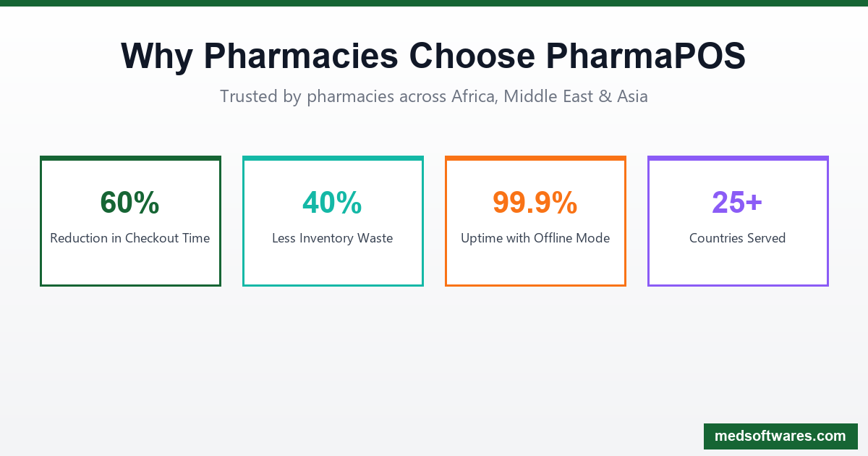Image resolution: width=868 pixels, height=456 pixels.
Task: Click the word "Asia" in the subtitle
Action: click(632, 96)
